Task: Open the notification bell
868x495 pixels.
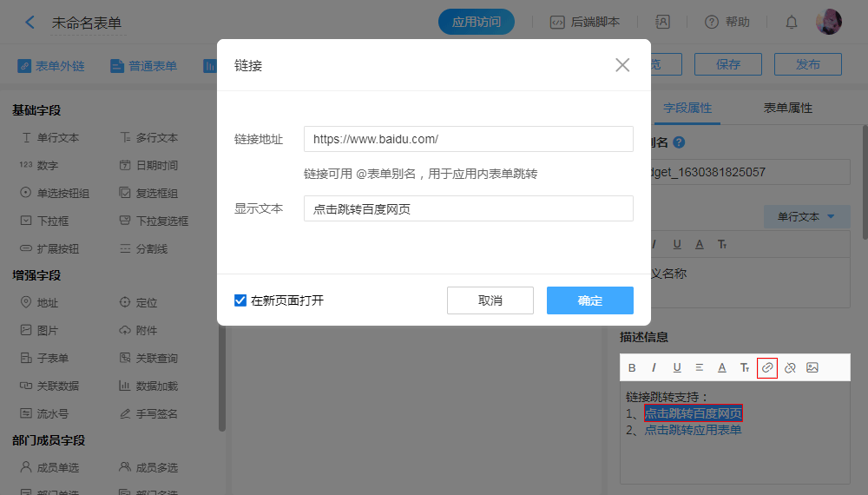Action: (792, 22)
